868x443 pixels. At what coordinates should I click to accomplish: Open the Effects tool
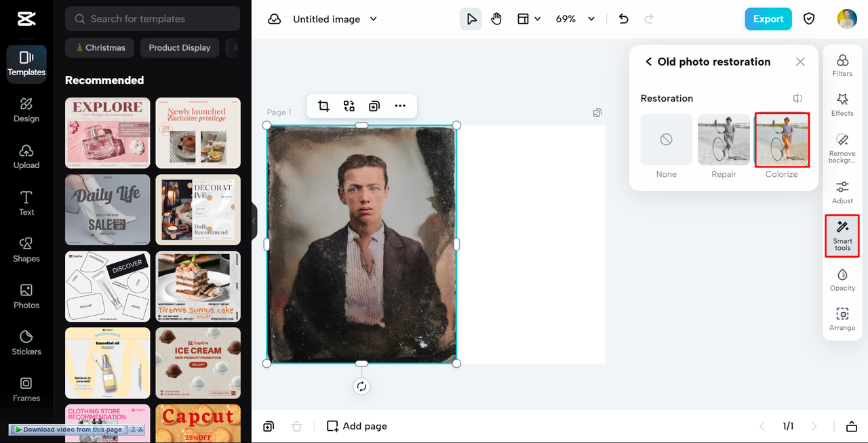(x=842, y=105)
